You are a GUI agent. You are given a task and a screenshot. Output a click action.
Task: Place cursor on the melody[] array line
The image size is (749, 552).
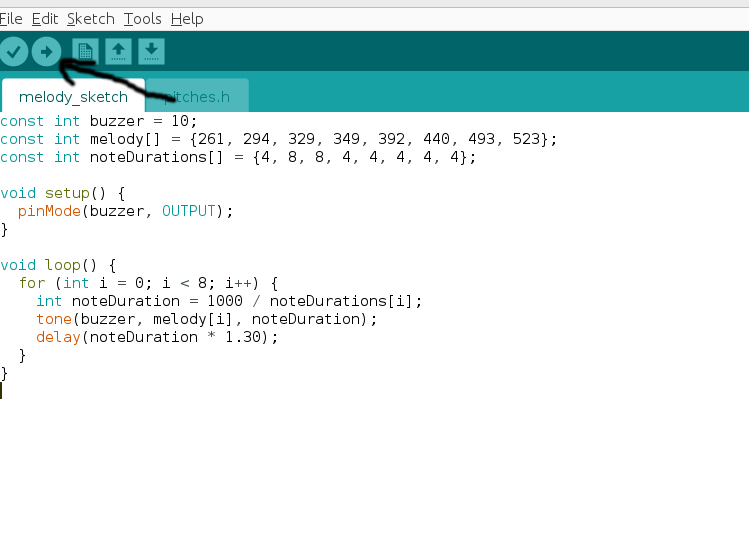coord(278,139)
